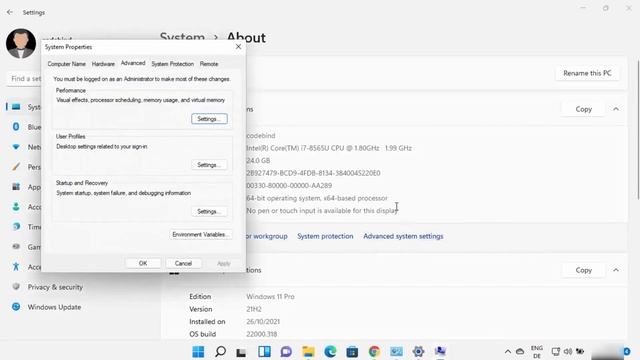Collapse the device specifications section chevron
Image resolution: width=640 pixels, height=360 pixels.
(x=616, y=109)
